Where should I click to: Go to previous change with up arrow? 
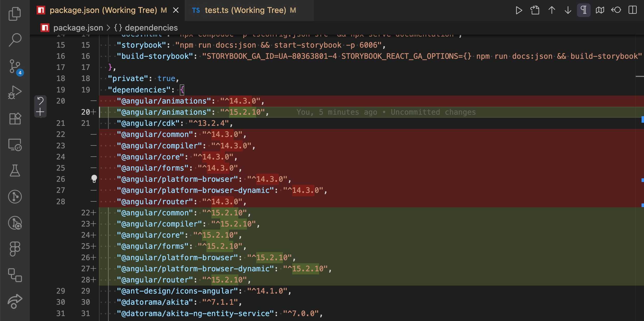pyautogui.click(x=552, y=10)
